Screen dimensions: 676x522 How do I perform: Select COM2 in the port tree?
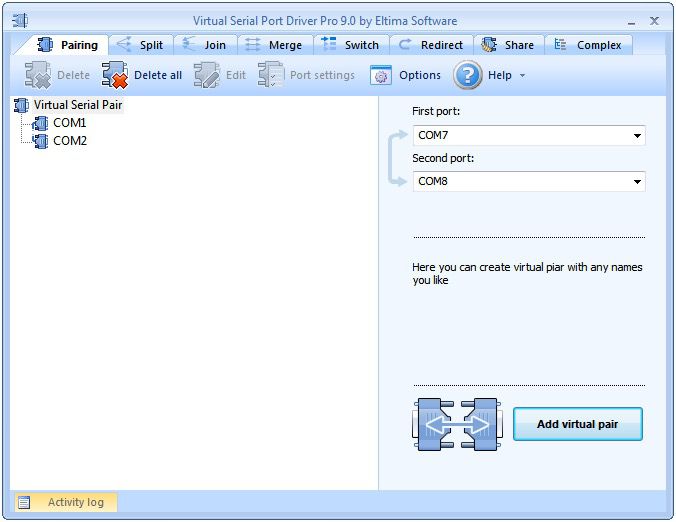tap(70, 141)
